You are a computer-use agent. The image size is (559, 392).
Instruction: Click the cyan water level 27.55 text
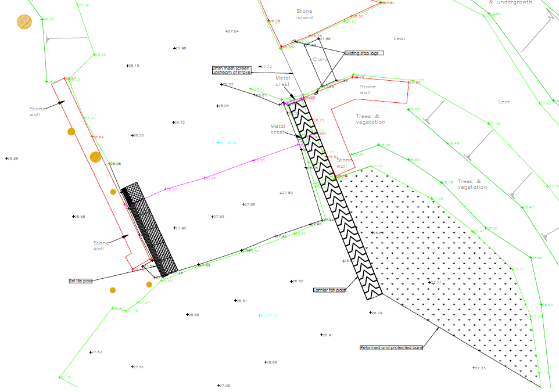point(268,315)
